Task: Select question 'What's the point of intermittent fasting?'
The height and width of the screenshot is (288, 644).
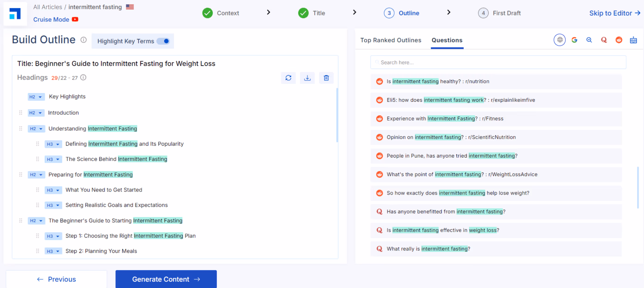Action: (496, 175)
